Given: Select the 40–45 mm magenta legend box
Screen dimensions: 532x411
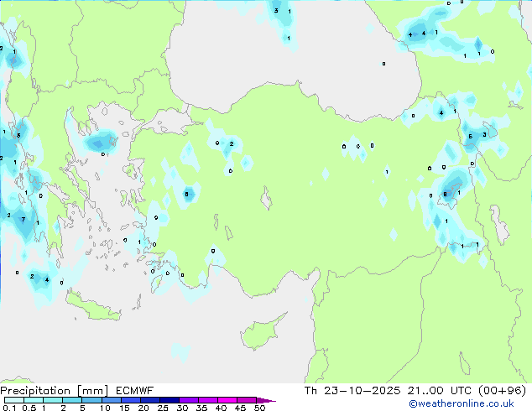Looking at the screenshot, I should coord(227,400).
